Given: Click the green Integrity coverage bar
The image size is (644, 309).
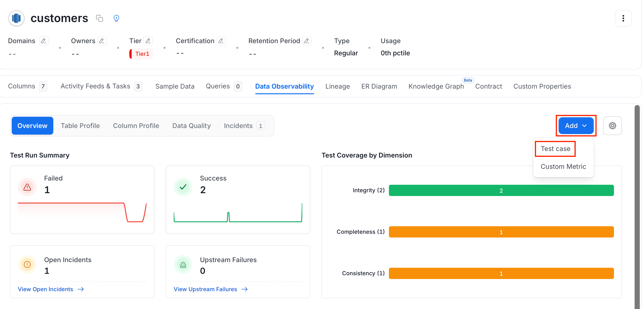Looking at the screenshot, I should click(501, 191).
